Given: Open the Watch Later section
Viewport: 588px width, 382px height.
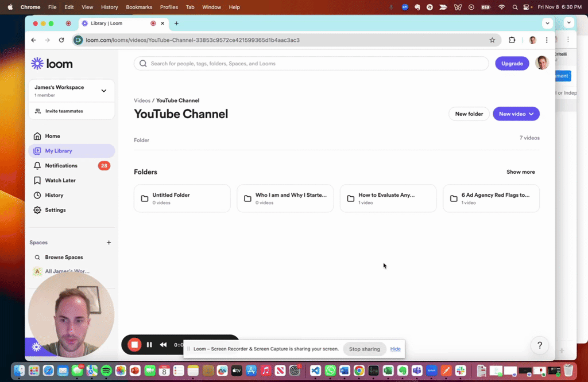Looking at the screenshot, I should click(59, 180).
